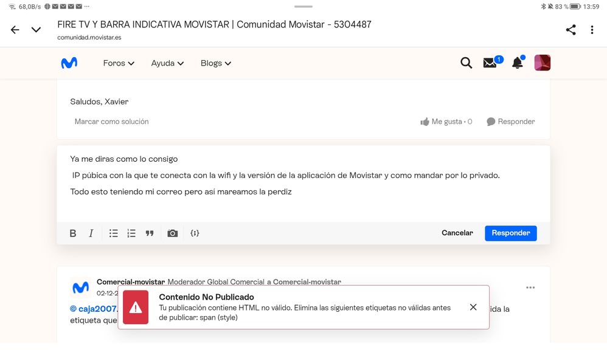Insert a numbered list
This screenshot has height=364, width=607.
131,233
